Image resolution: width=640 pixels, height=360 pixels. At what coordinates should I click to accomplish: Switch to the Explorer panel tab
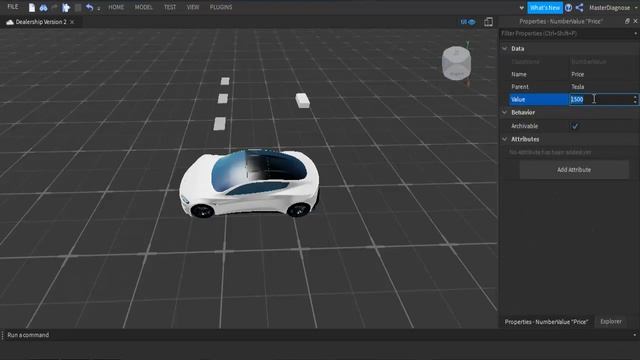pyautogui.click(x=611, y=322)
